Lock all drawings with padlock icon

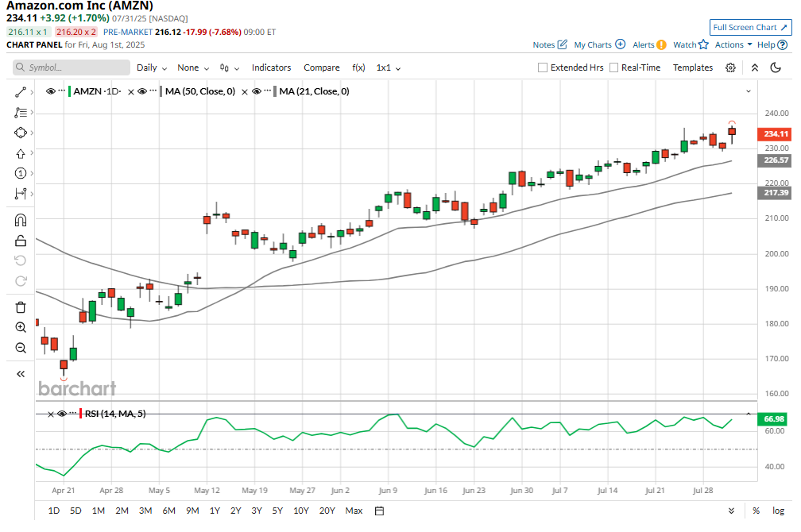coord(21,241)
